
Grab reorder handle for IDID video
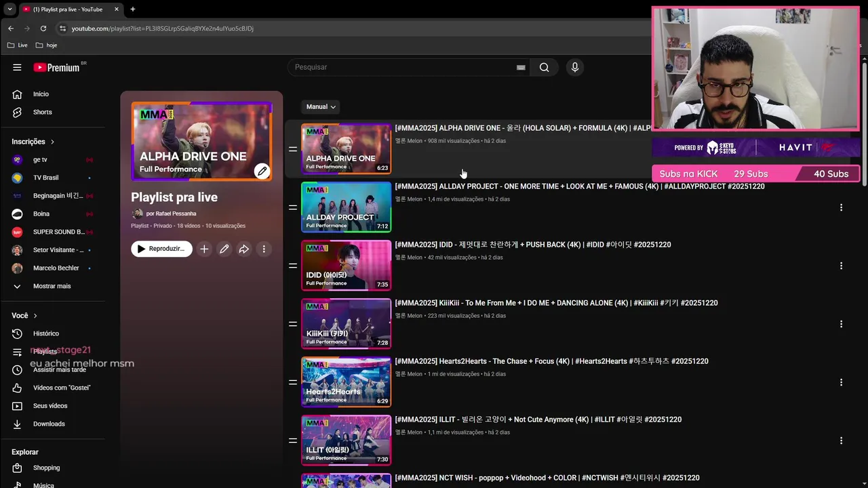click(293, 266)
